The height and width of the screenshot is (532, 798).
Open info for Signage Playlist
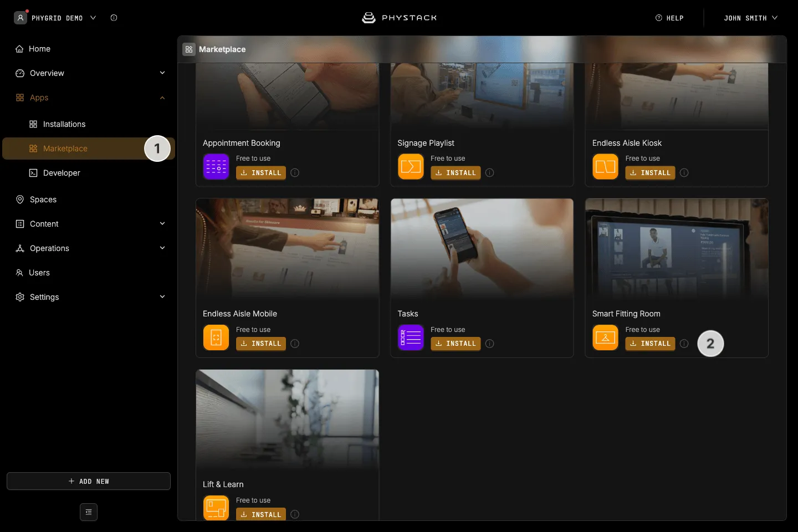489,173
